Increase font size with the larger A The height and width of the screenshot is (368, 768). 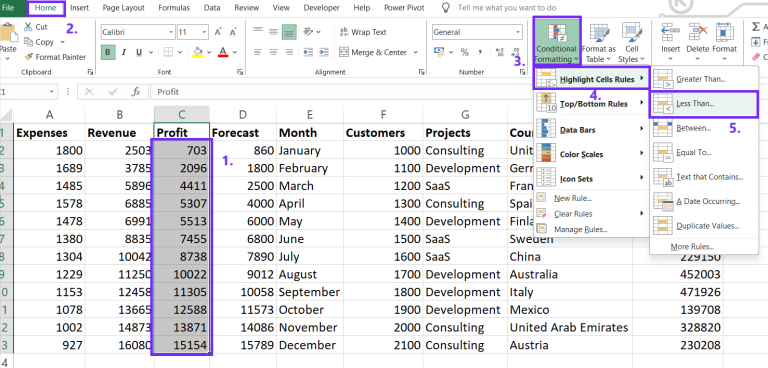click(218, 32)
